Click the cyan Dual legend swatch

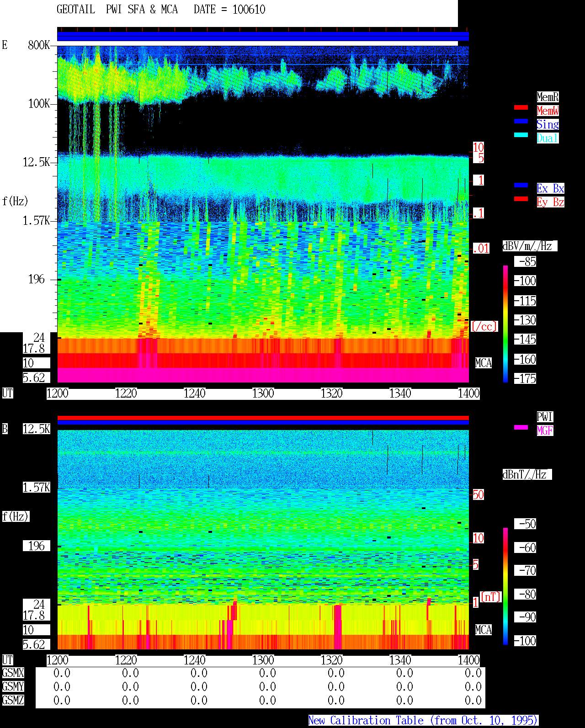click(x=521, y=135)
